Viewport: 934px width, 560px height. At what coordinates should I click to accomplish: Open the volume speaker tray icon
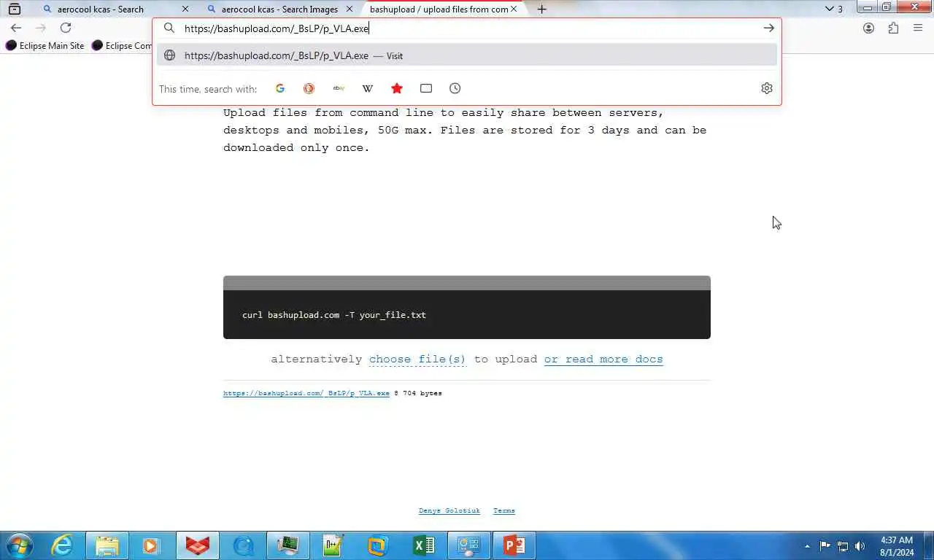(860, 545)
